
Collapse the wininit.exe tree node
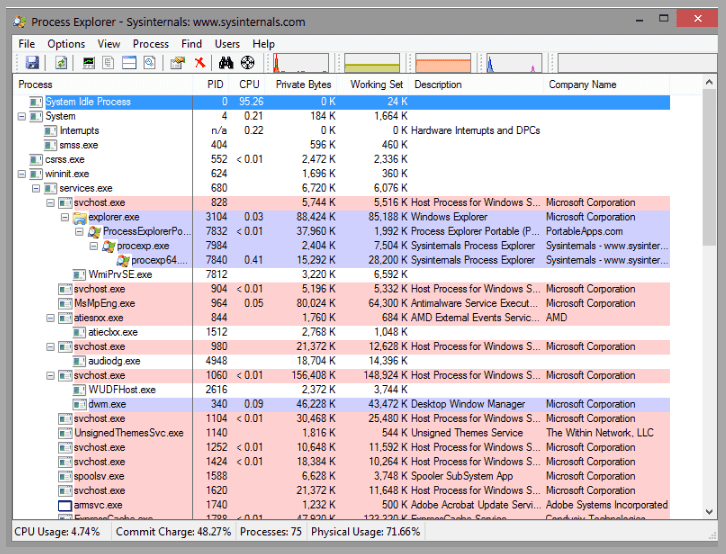click(23, 174)
